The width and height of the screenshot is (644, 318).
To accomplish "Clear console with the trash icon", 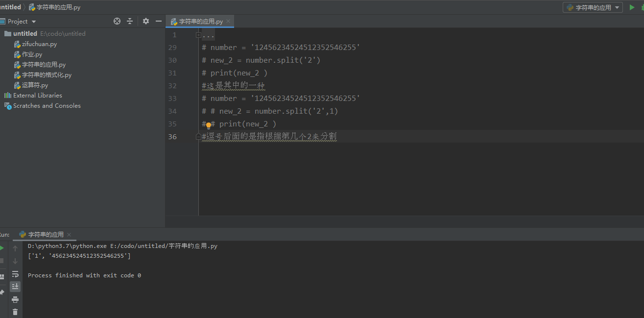I will click(x=15, y=312).
